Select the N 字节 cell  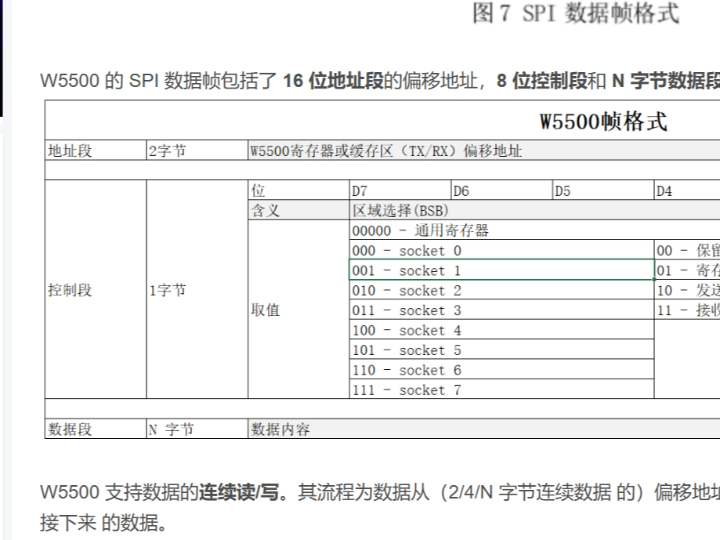[x=171, y=430]
